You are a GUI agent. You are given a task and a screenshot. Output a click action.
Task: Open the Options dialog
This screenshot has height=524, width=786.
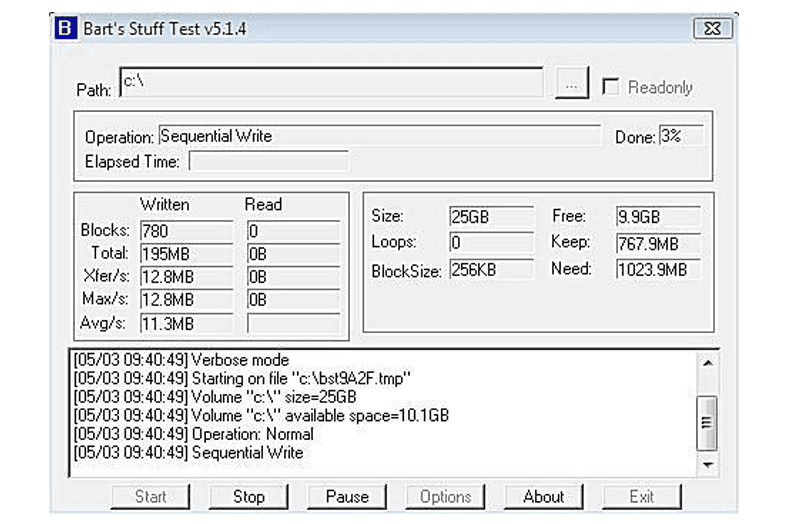(445, 496)
